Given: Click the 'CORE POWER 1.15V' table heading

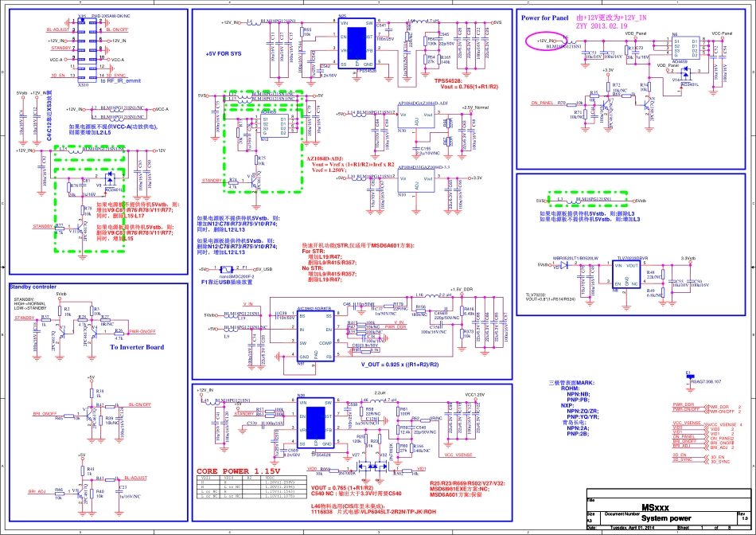Looking at the screenshot, I should coord(239,471).
